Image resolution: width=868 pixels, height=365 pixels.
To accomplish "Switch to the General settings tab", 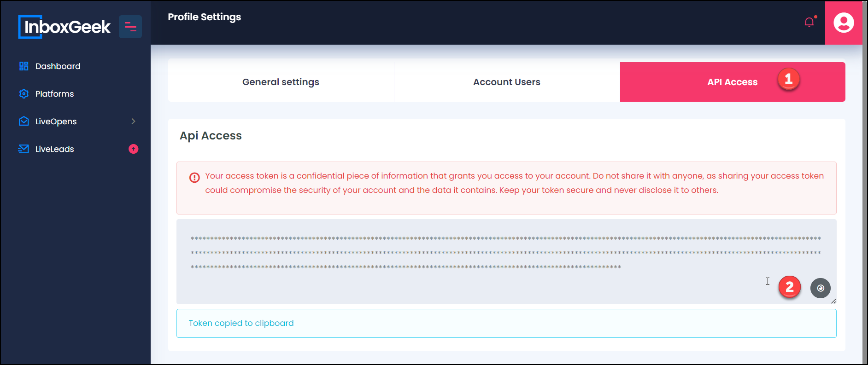I will point(281,82).
